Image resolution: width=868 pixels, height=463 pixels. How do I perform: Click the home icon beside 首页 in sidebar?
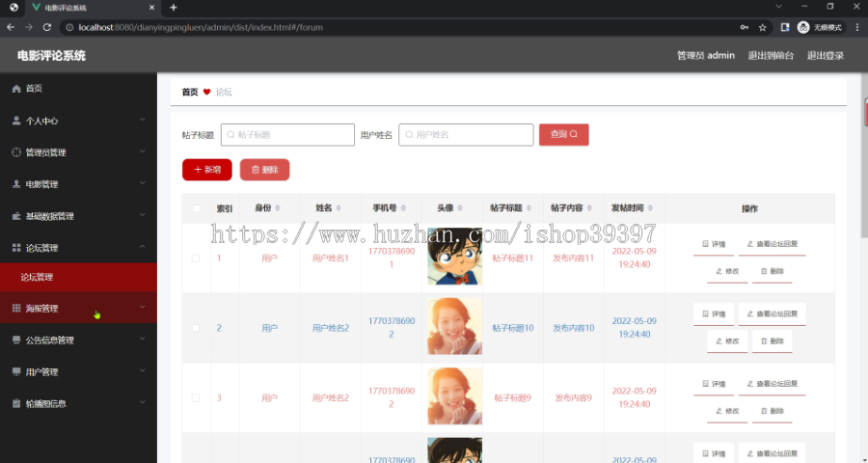[16, 89]
